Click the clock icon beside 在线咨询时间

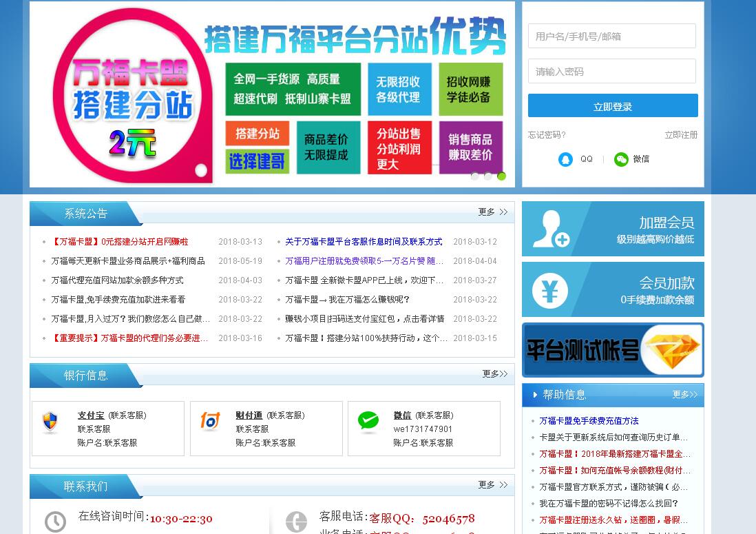pyautogui.click(x=55, y=522)
